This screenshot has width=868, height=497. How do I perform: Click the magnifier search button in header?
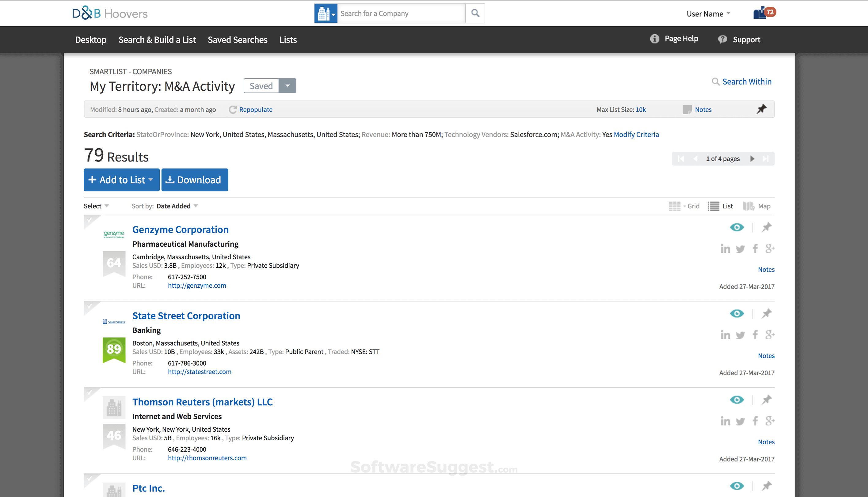click(475, 13)
